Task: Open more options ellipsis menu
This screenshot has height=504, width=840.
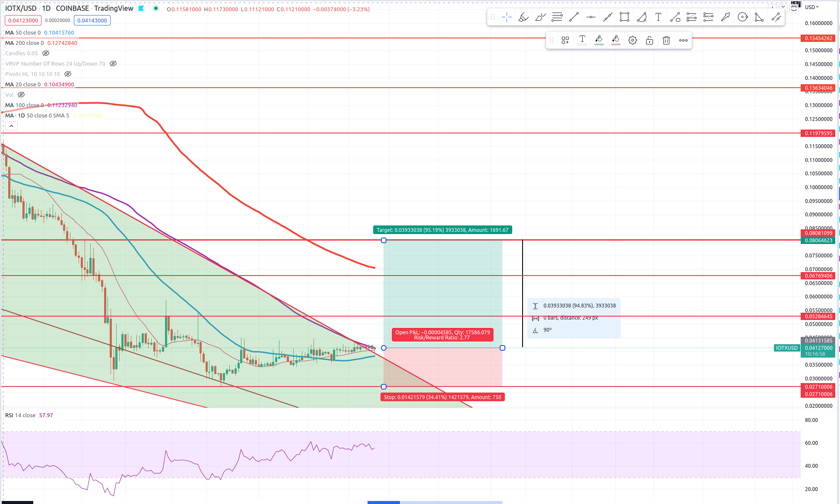Action: (x=683, y=40)
